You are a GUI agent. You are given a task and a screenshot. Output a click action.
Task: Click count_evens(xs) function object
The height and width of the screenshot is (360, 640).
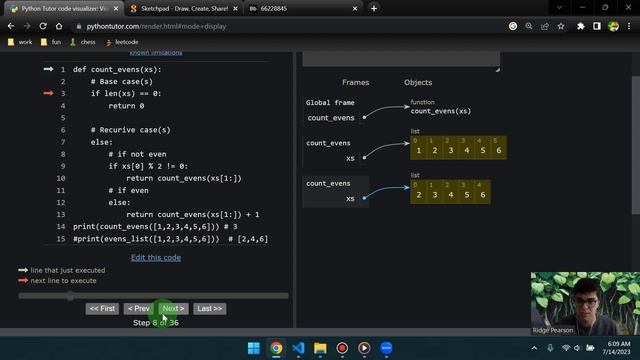pos(441,111)
